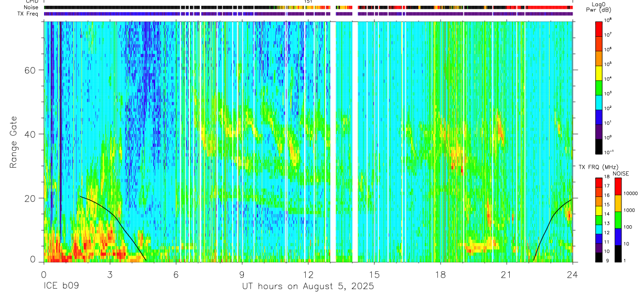The width and height of the screenshot is (644, 297).
Task: Pick the green segment of the TX FRQ colorbar
Action: [x=599, y=220]
